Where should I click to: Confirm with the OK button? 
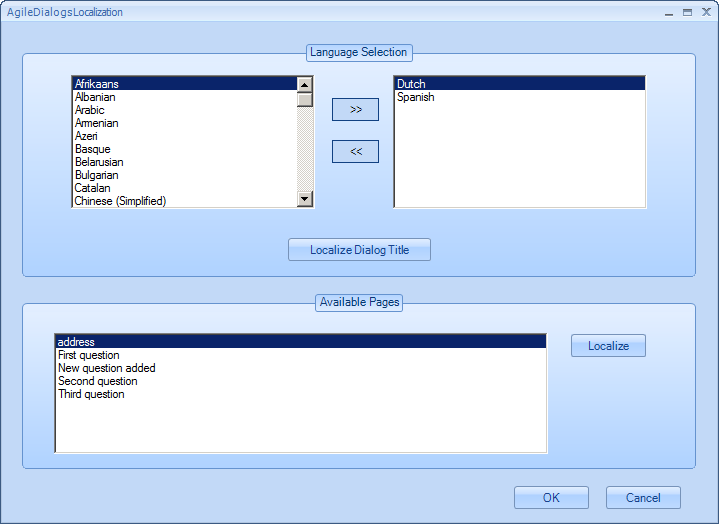point(551,498)
